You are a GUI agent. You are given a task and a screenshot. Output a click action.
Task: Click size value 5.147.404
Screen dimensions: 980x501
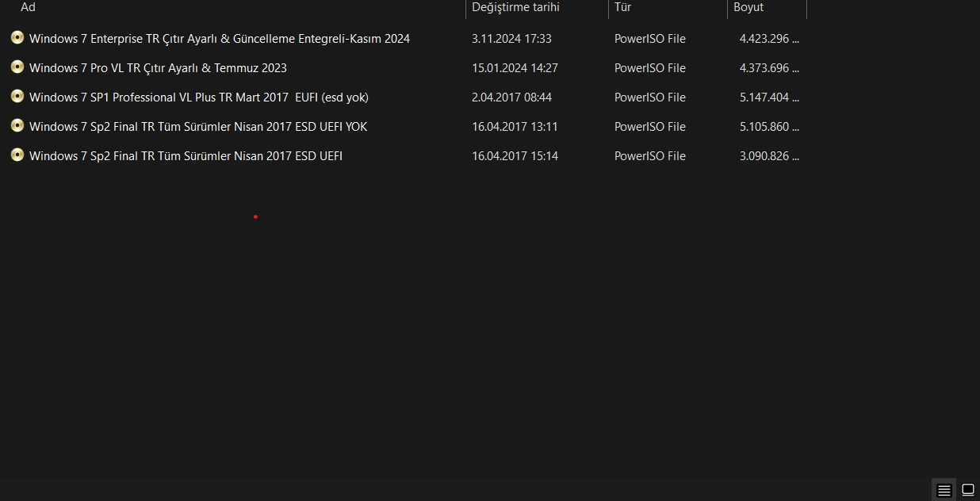tap(769, 97)
